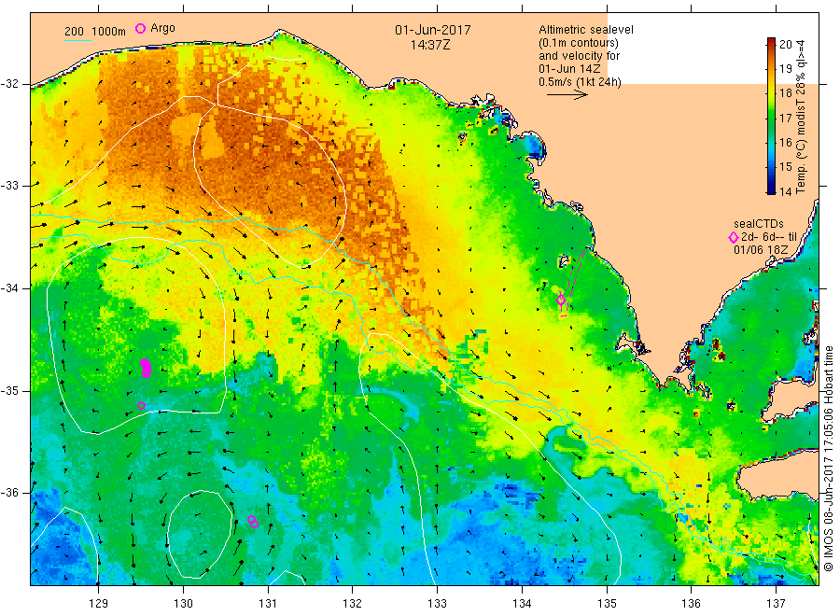The image size is (840, 616).
Task: Click the 17 degree colorbar label
Action: click(x=786, y=118)
